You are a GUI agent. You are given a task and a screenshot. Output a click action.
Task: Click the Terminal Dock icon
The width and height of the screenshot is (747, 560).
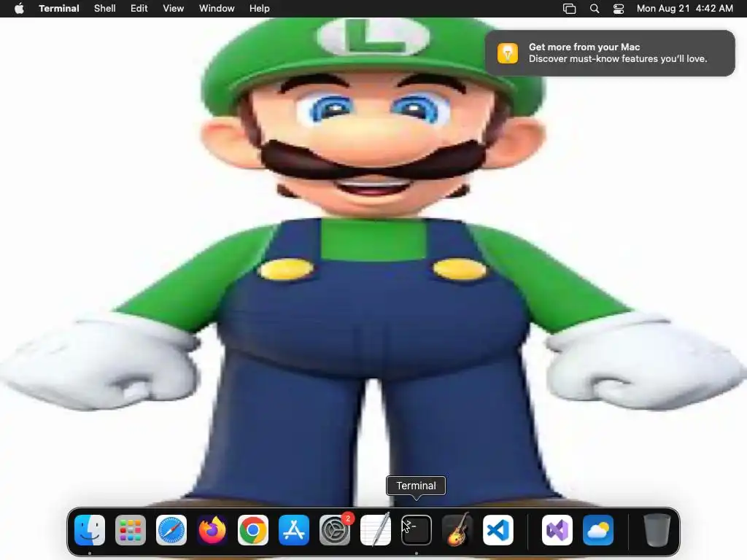pyautogui.click(x=417, y=530)
